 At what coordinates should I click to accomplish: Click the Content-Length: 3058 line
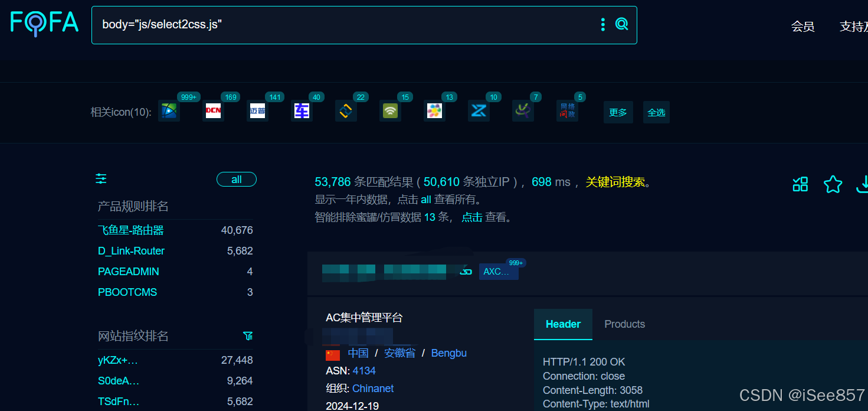(592, 390)
